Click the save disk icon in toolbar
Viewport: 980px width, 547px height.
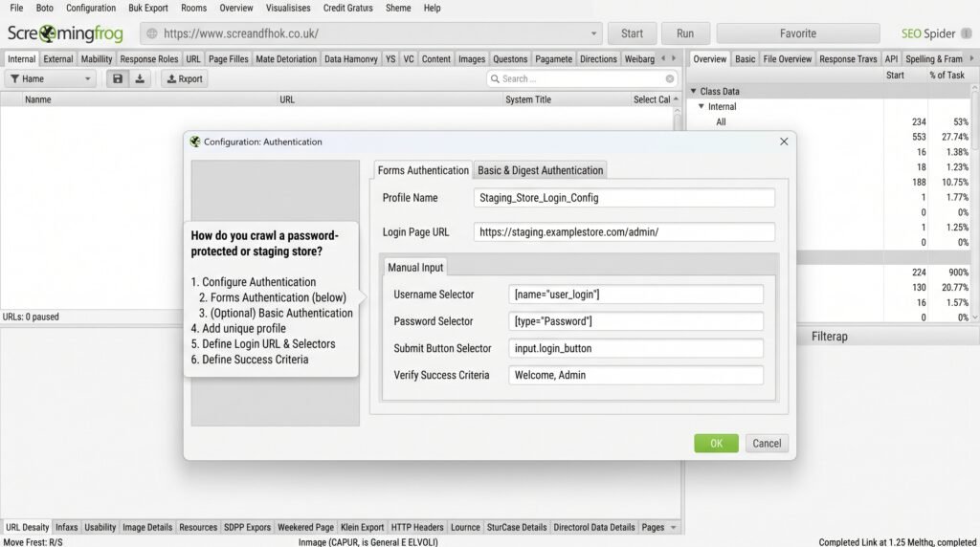(x=118, y=78)
